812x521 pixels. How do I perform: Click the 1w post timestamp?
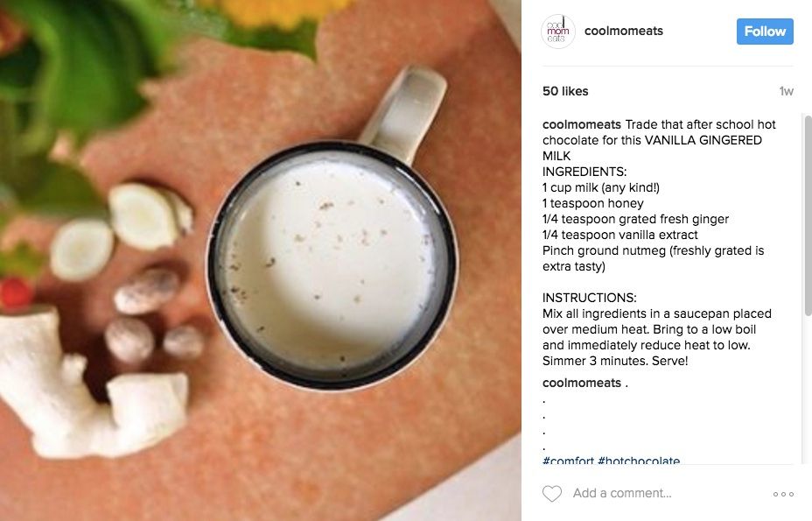tap(786, 91)
